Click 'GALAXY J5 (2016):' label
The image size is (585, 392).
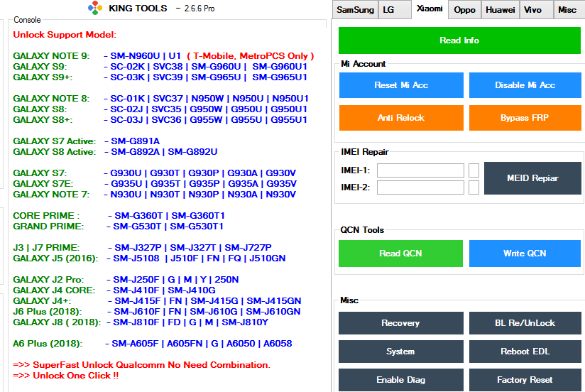(x=55, y=258)
